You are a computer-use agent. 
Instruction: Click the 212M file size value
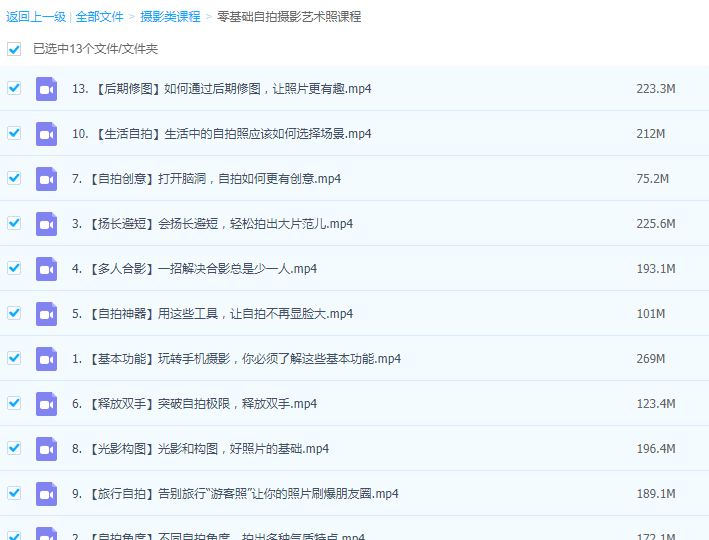pos(651,134)
